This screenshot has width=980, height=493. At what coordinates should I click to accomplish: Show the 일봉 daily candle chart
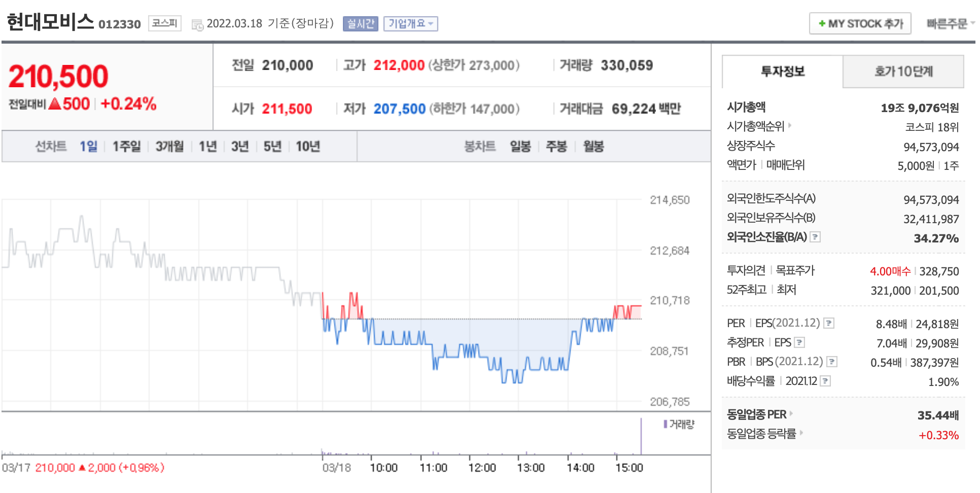point(520,147)
